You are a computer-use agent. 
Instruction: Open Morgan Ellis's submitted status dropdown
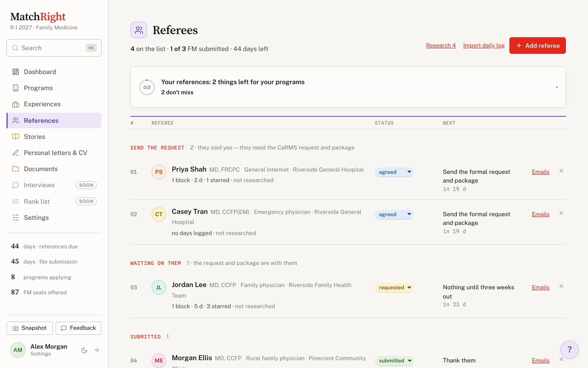point(394,361)
